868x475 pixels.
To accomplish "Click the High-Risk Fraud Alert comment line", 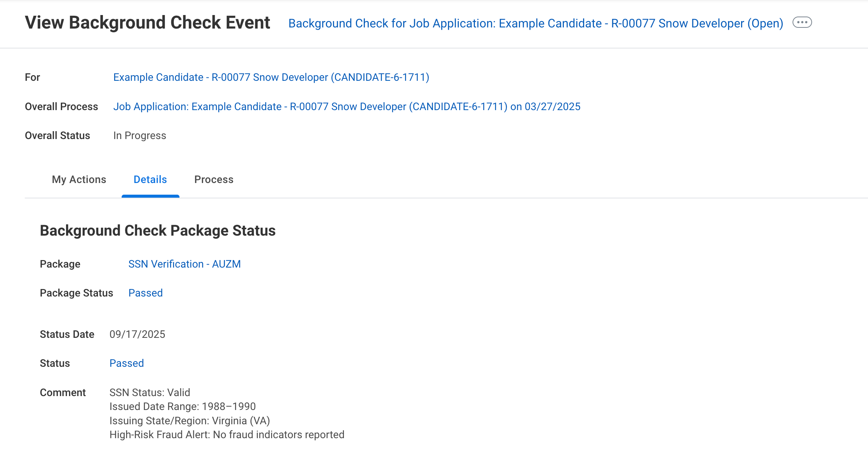I will coord(227,435).
